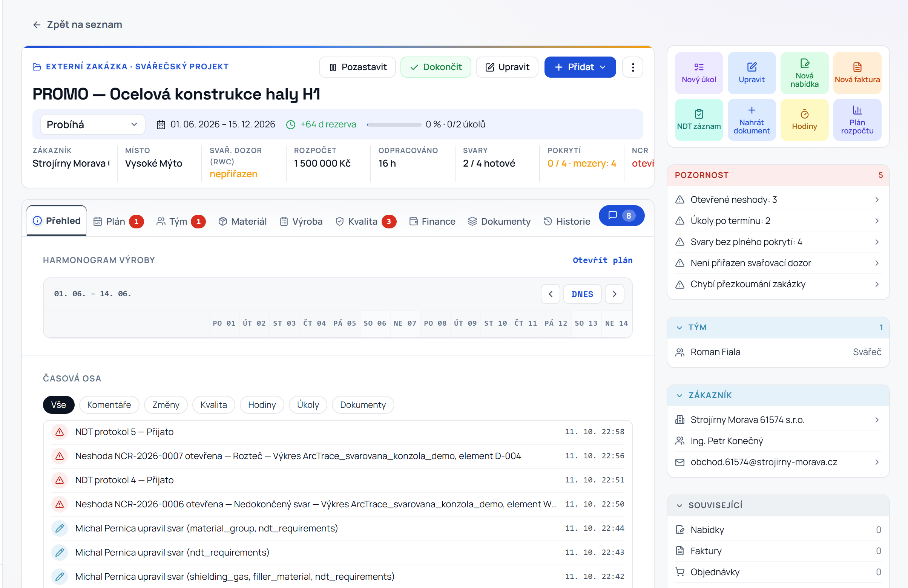
Task: Go to the previous timeline period
Action: coord(550,294)
